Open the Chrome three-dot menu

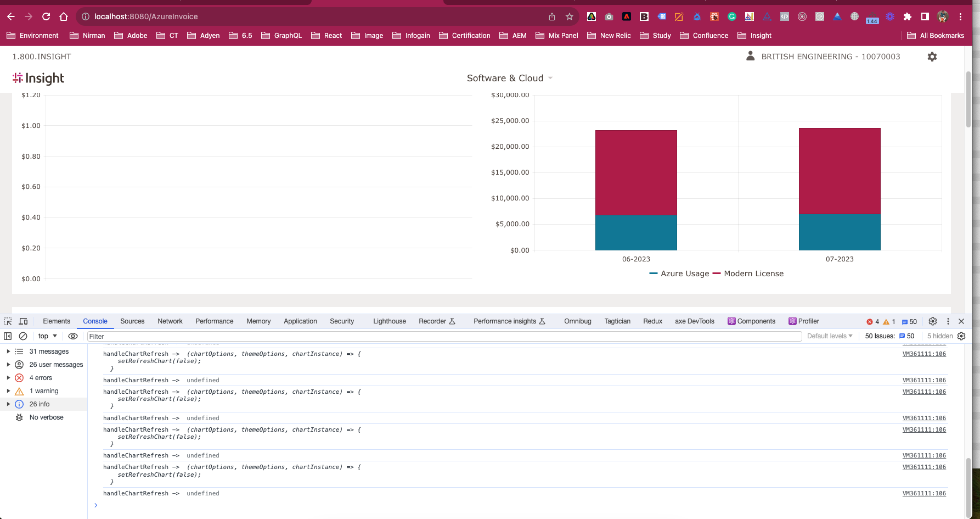tap(960, 16)
